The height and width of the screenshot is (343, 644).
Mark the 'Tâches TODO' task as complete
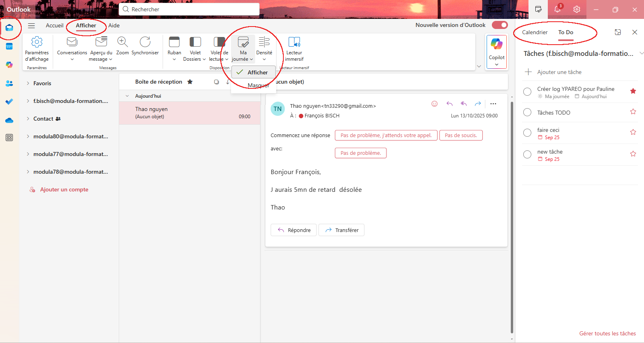pos(527,113)
